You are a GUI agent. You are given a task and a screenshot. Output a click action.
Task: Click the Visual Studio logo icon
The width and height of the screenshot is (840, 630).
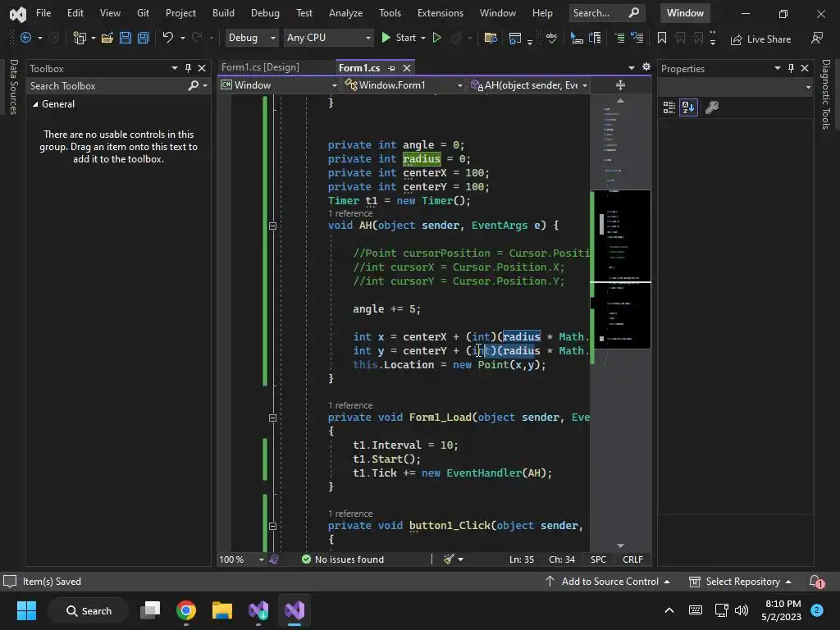(18, 14)
